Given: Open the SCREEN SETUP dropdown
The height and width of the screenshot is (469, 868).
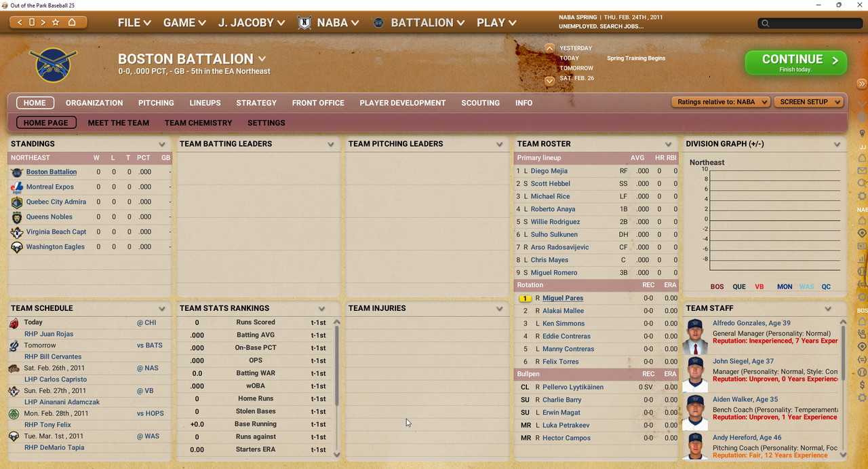Looking at the screenshot, I should point(809,102).
